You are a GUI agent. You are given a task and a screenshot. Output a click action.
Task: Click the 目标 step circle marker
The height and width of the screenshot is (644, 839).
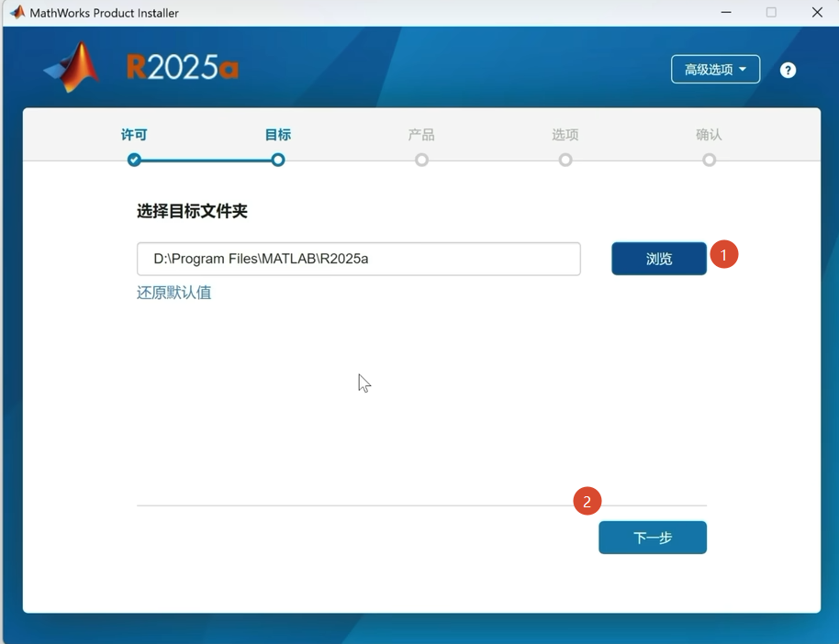278,160
